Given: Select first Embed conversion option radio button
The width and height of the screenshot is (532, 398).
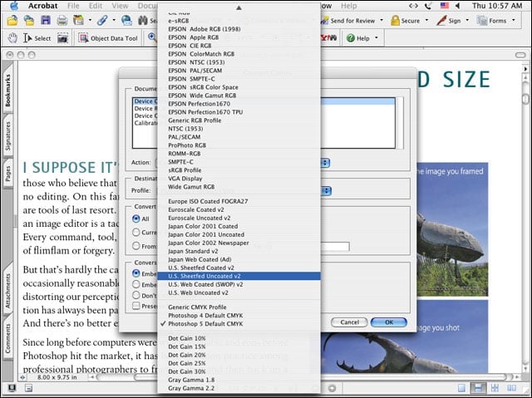Looking at the screenshot, I should (136, 273).
